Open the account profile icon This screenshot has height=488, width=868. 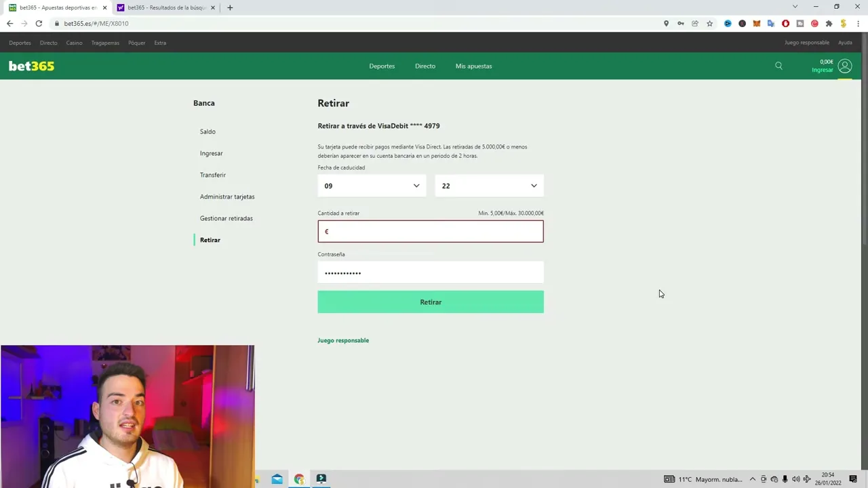(844, 66)
